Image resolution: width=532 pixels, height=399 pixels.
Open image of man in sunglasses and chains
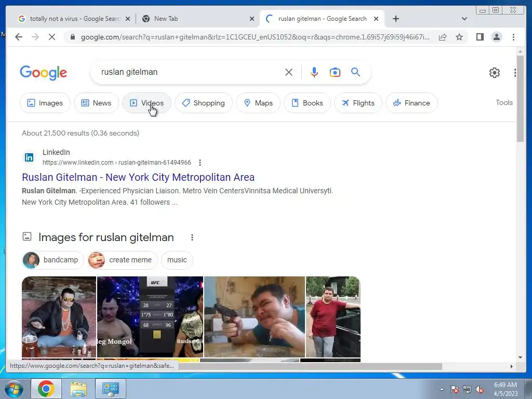59,317
